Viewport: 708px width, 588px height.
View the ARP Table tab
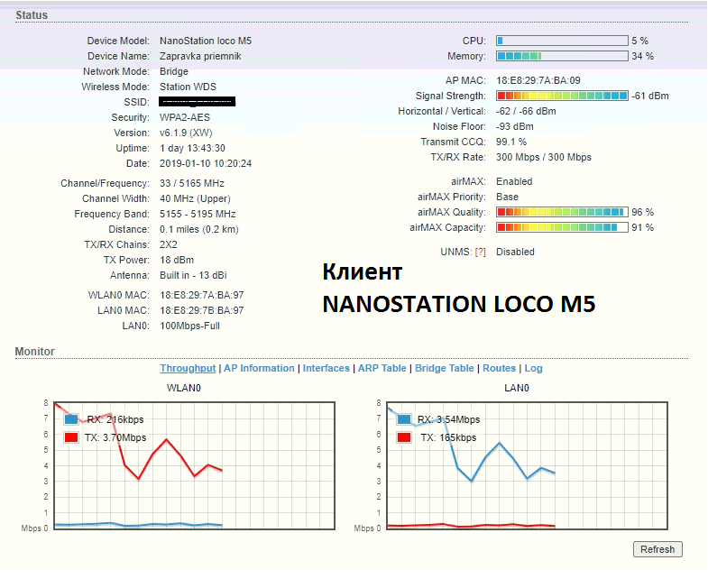(x=382, y=368)
